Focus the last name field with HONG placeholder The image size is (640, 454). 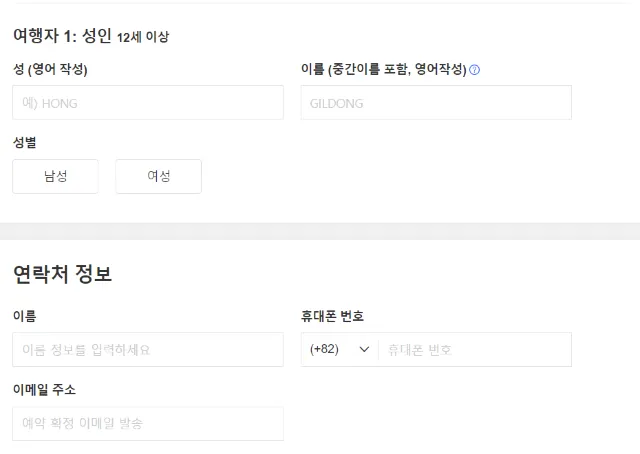click(148, 102)
